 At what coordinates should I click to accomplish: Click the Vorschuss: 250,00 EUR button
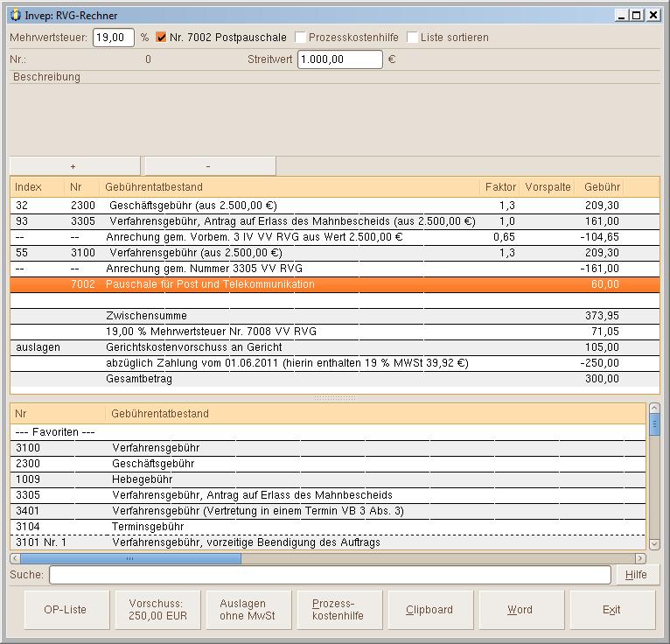click(157, 610)
